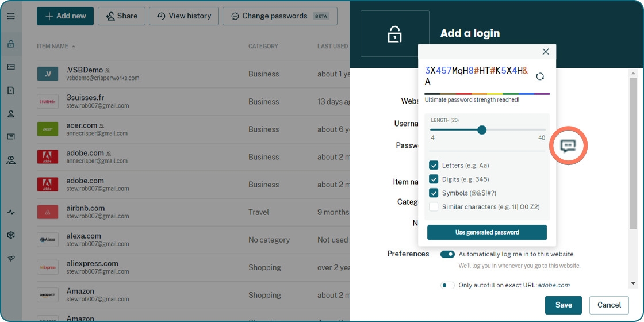644x322 pixels.
Task: Click the panel vertical scrollbar thumb
Action: coord(633,153)
